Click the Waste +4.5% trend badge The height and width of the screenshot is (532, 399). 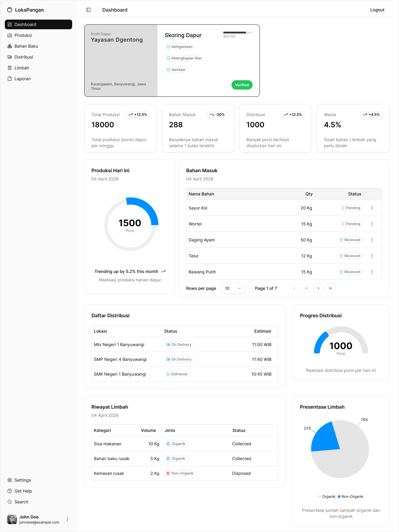(371, 115)
